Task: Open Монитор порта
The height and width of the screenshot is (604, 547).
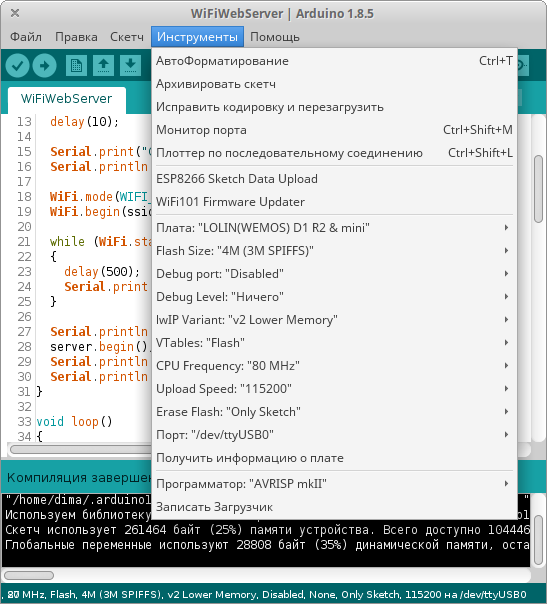Action: [334, 130]
